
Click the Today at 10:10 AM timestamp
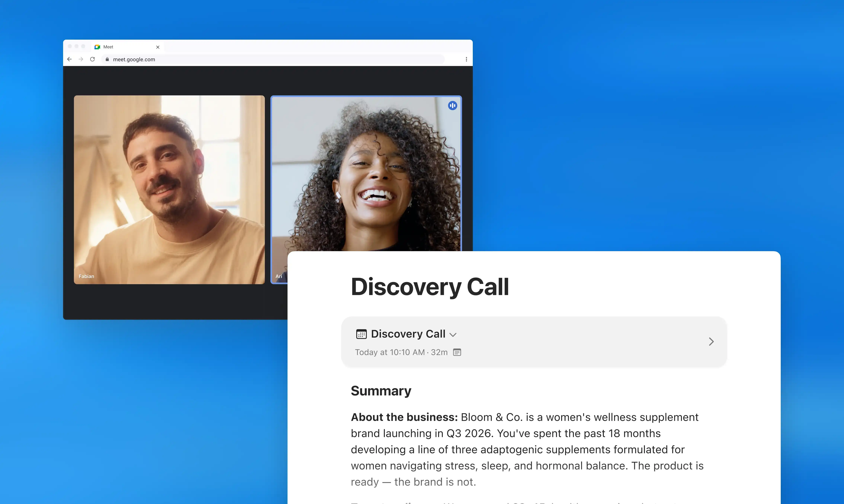390,352
